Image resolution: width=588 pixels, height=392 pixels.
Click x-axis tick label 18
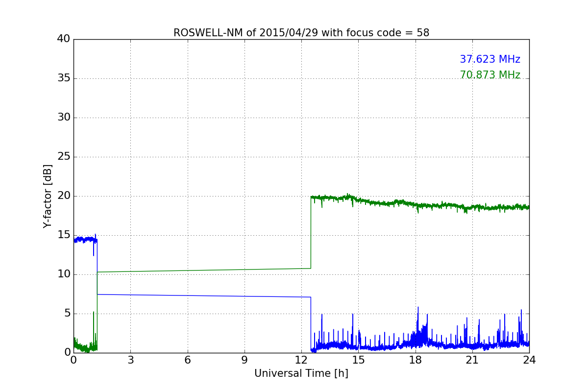coord(416,360)
